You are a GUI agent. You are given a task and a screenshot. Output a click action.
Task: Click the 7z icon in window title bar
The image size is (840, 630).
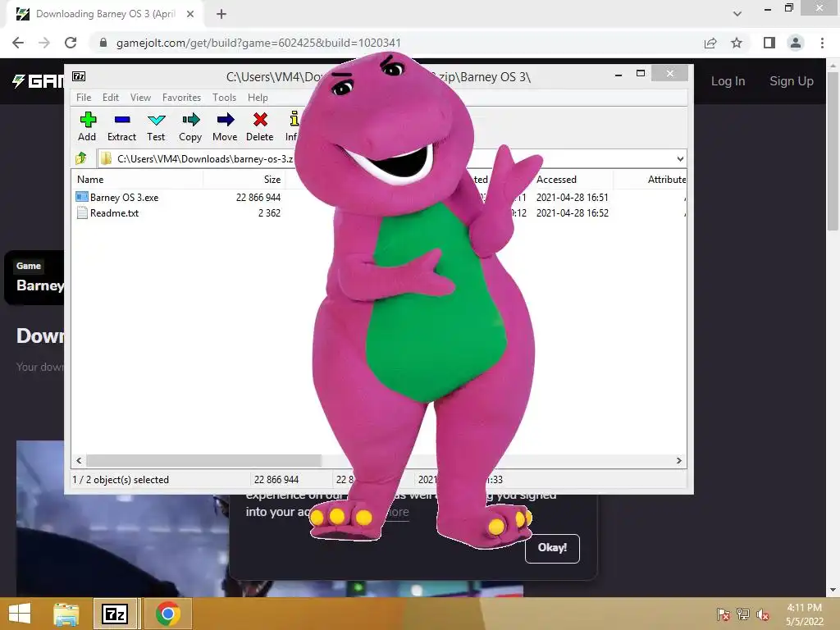tap(79, 76)
